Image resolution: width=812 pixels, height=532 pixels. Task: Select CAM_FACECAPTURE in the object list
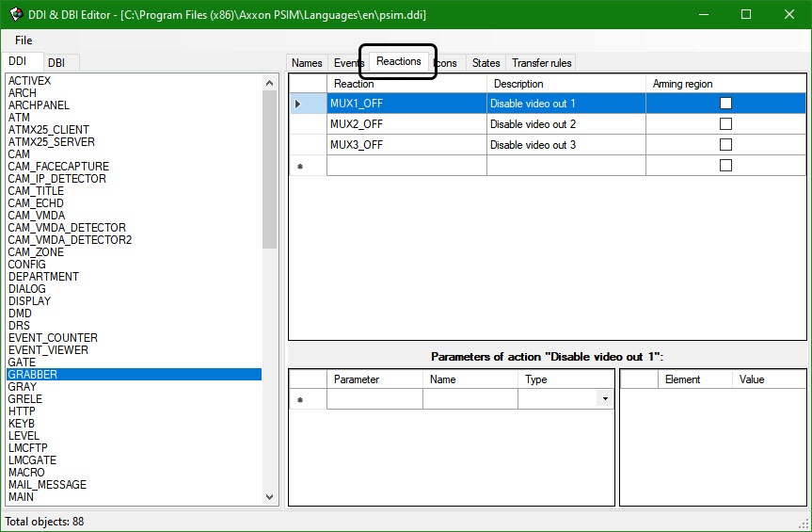click(x=58, y=167)
